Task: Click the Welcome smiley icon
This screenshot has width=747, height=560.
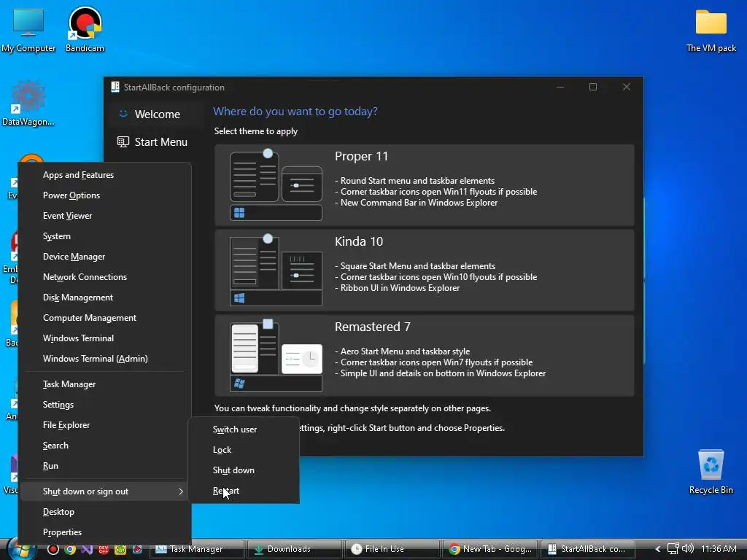Action: (123, 114)
